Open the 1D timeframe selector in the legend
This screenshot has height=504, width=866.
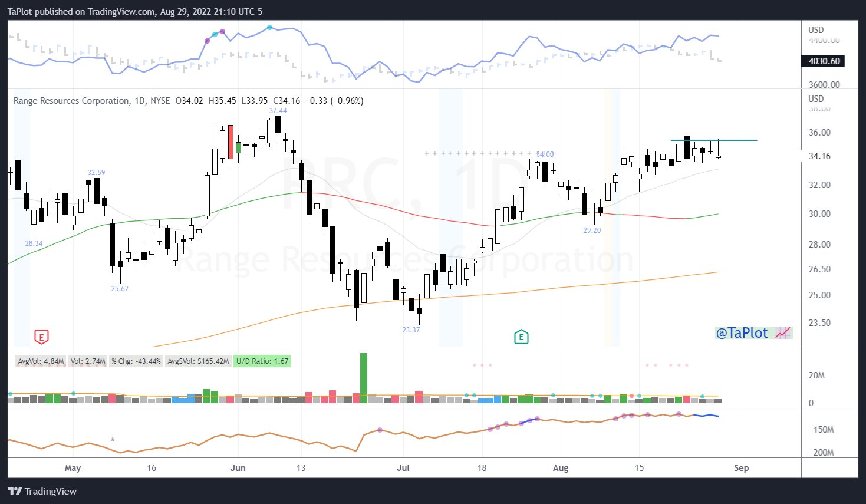pyautogui.click(x=141, y=100)
